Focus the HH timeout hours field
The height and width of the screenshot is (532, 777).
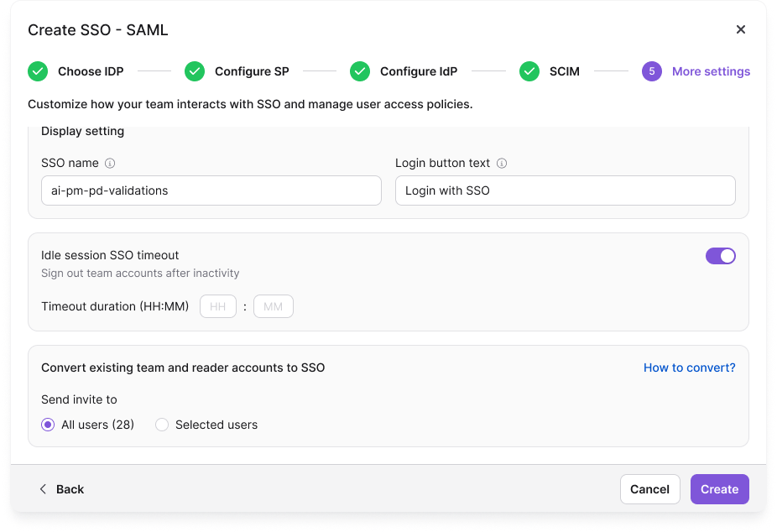[218, 306]
